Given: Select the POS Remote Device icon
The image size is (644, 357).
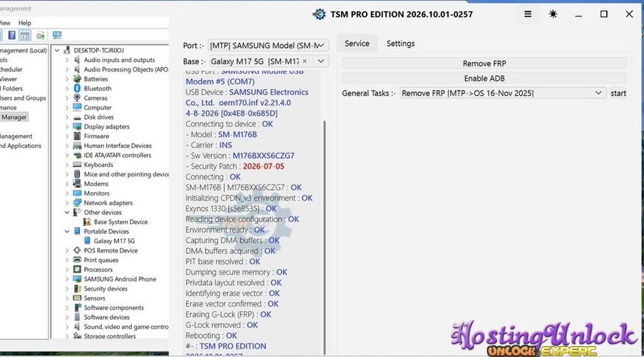Looking at the screenshot, I should coord(77,251).
